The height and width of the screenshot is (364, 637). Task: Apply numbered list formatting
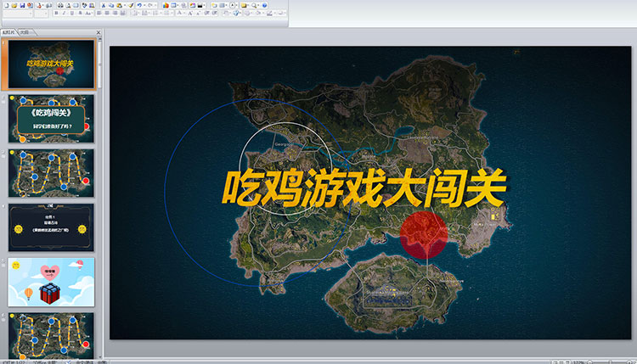tap(155, 13)
